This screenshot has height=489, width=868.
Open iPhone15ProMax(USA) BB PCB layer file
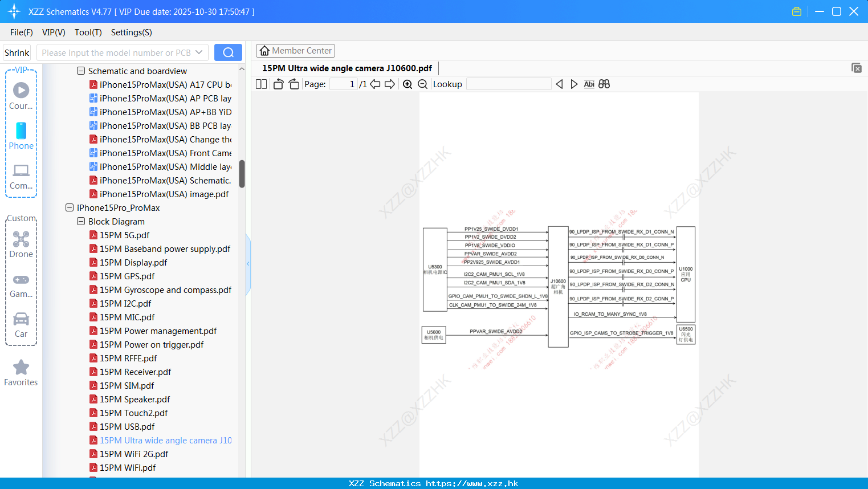click(x=160, y=126)
